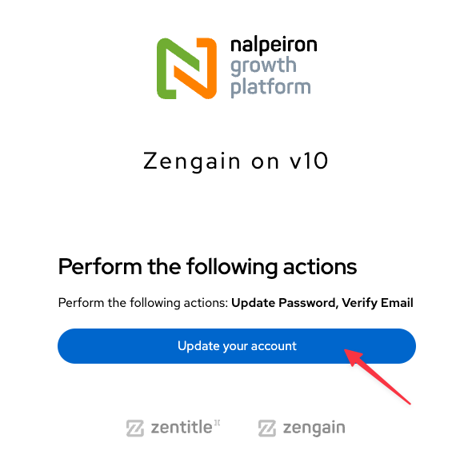The image size is (476, 470).
Task: Click the red arrow annotation
Action: tap(378, 376)
